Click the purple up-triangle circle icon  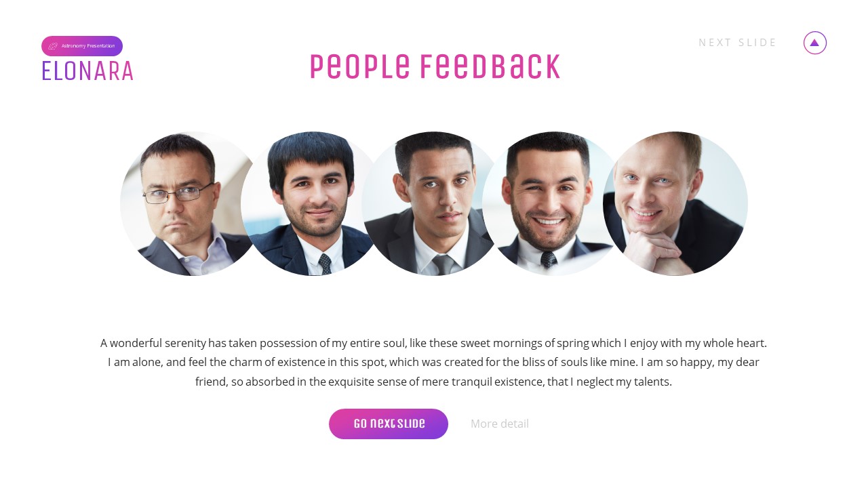pyautogui.click(x=814, y=43)
